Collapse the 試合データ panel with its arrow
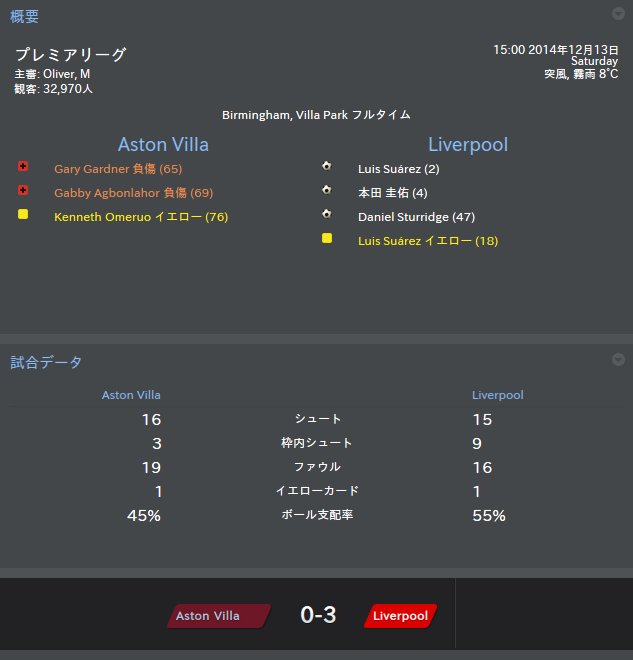Screen dimensions: 633x660 (x=618, y=360)
